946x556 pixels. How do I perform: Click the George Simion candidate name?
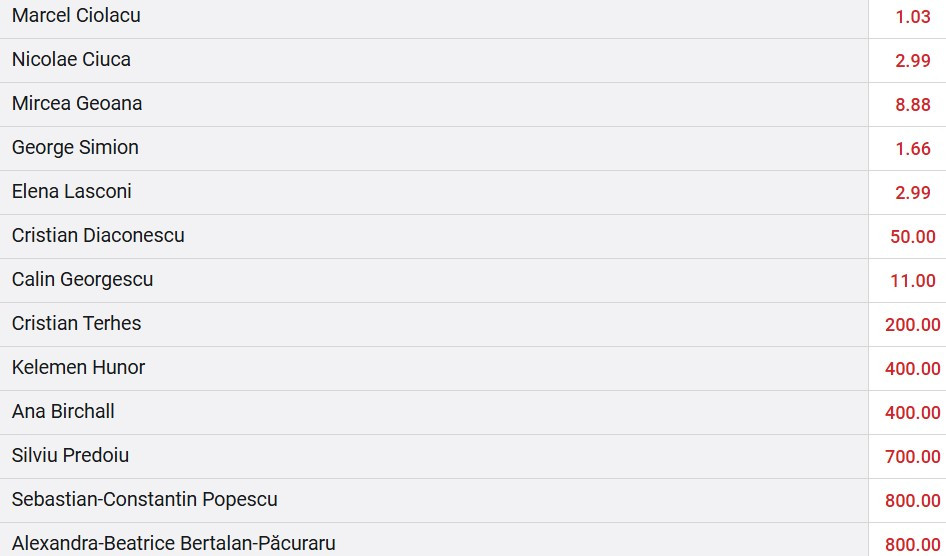click(75, 148)
